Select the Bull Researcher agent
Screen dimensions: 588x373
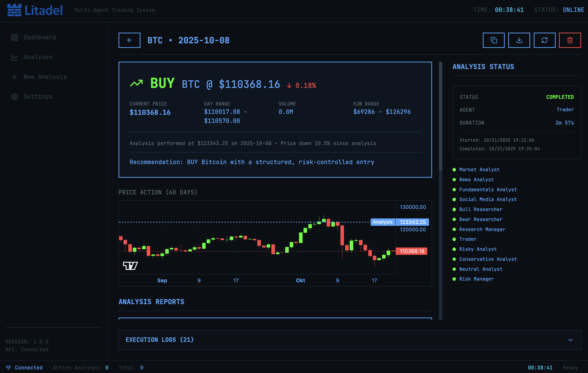pos(481,210)
